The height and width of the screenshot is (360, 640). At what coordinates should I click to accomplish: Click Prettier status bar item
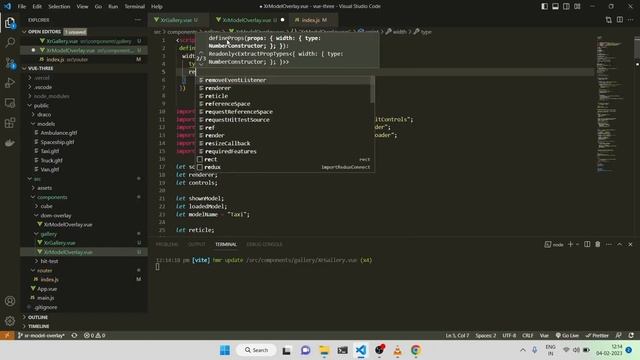pyautogui.click(x=597, y=335)
